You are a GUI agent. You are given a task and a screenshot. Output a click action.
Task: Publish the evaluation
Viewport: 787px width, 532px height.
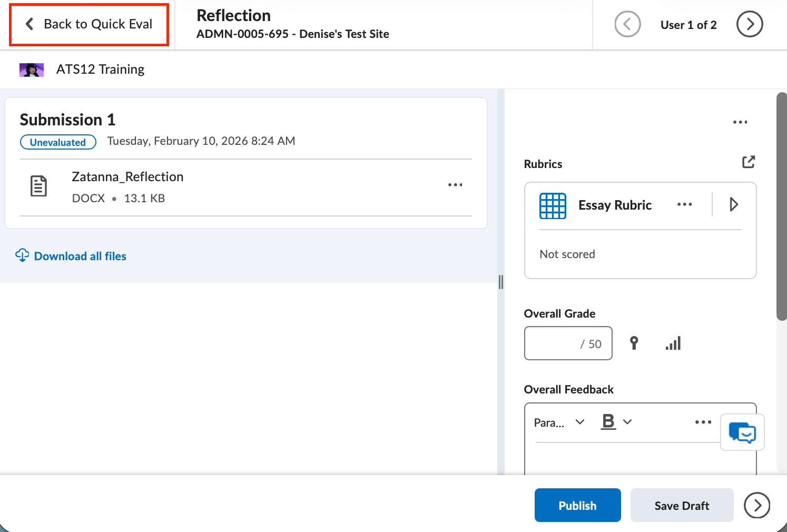coord(577,505)
